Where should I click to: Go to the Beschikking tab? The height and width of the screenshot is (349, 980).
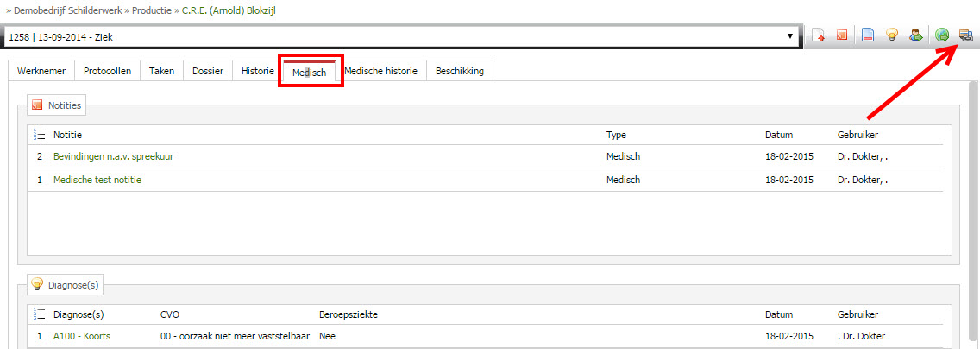(460, 71)
